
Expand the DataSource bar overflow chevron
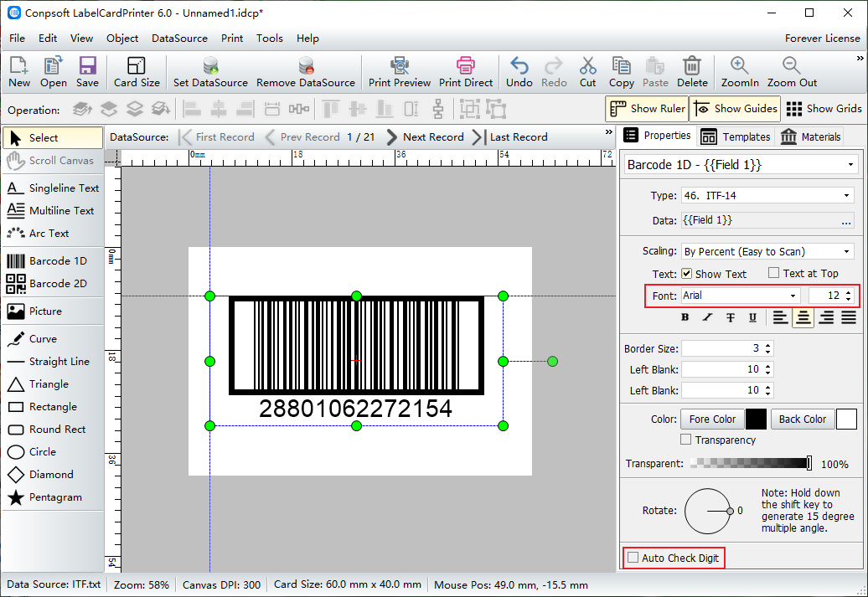(x=609, y=132)
